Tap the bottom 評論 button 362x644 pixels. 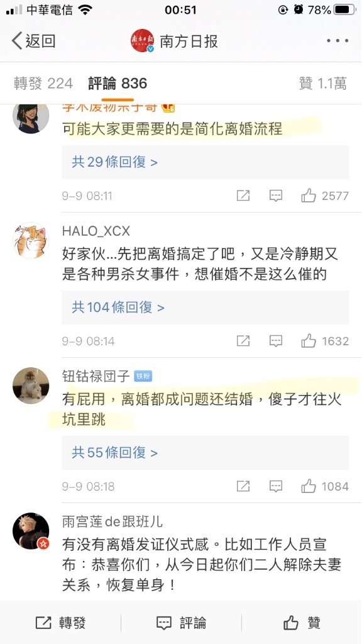pos(181,623)
